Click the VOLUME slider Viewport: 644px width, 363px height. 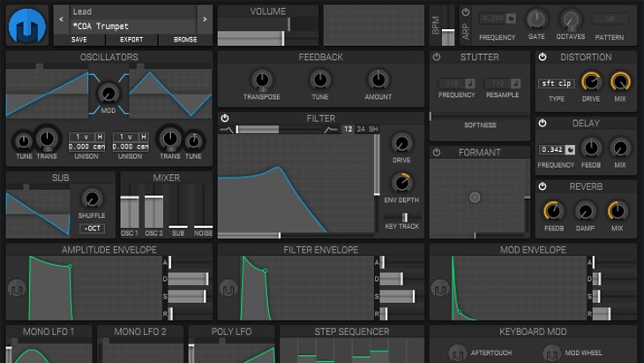268,38
